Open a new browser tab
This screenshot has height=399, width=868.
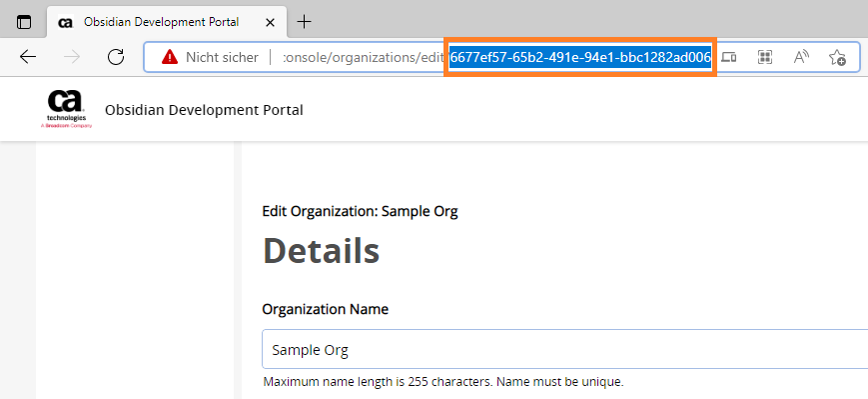click(304, 22)
